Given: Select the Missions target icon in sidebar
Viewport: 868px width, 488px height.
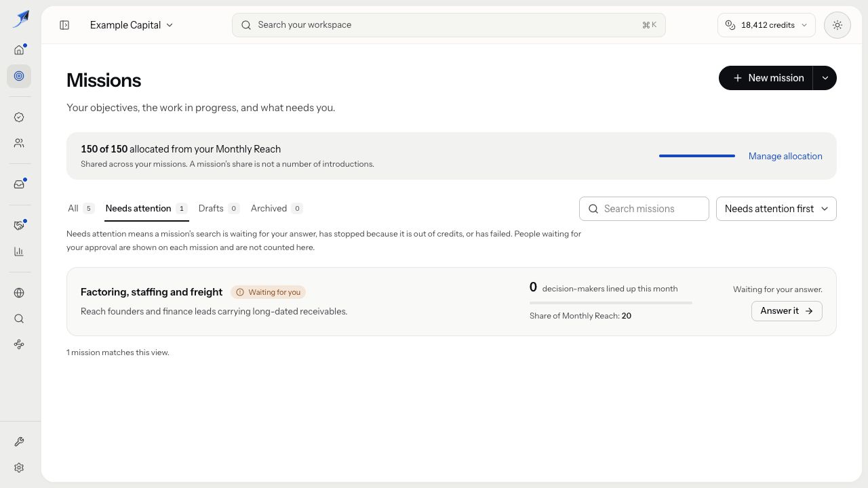Looking at the screenshot, I should [19, 76].
